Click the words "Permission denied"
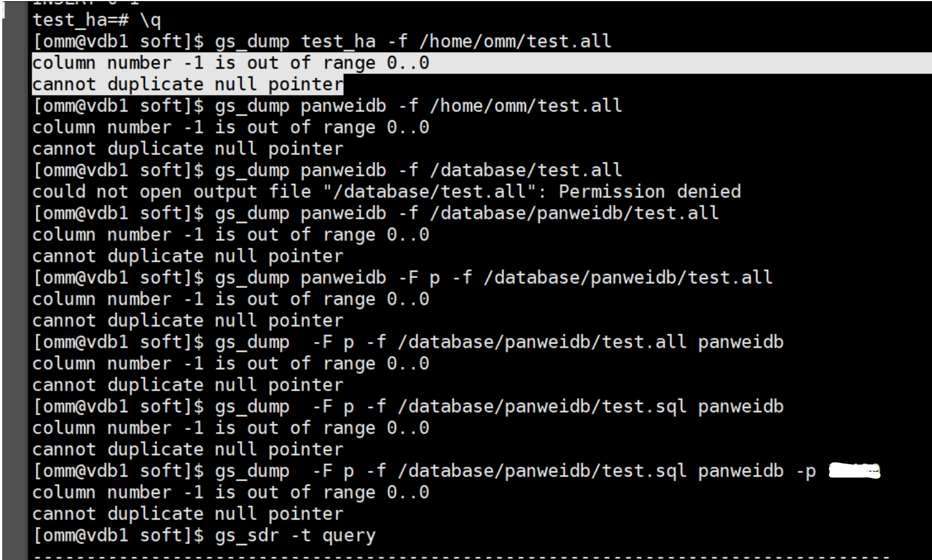This screenshot has height=560, width=932. tap(650, 192)
